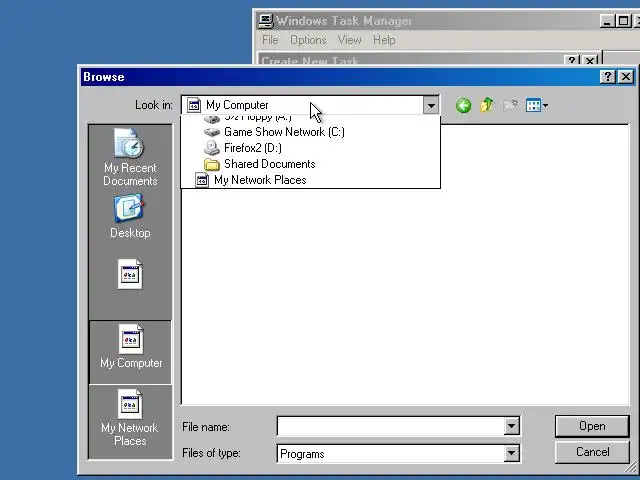This screenshot has width=640, height=480.
Task: Click the Open button
Action: pos(592,426)
